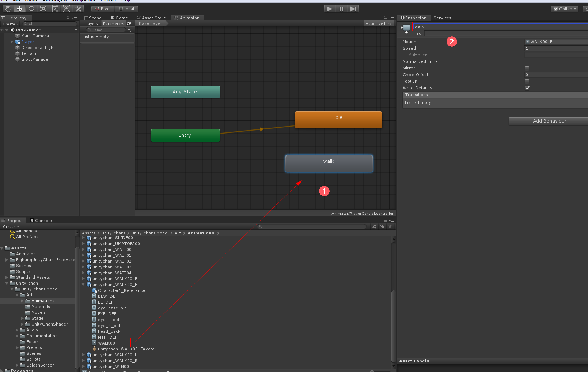
Task: Click the add parameter plus button
Action: click(129, 30)
